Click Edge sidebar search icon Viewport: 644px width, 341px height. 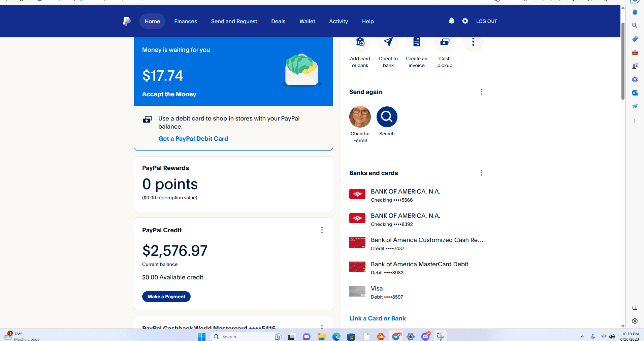pos(635,26)
